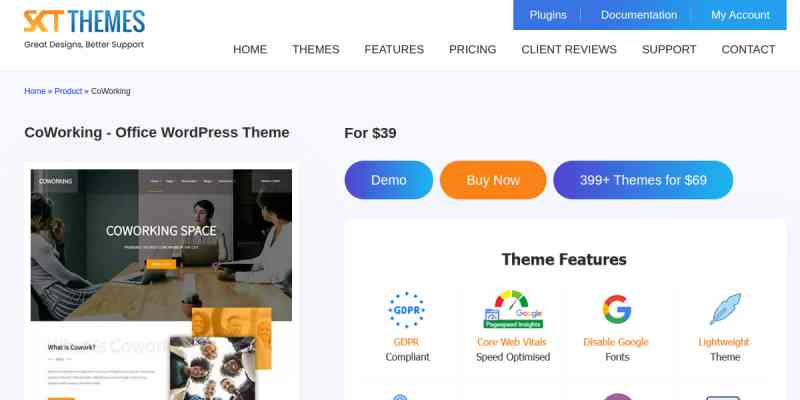800x400 pixels.
Task: Click the Google G logo icon
Action: [616, 309]
